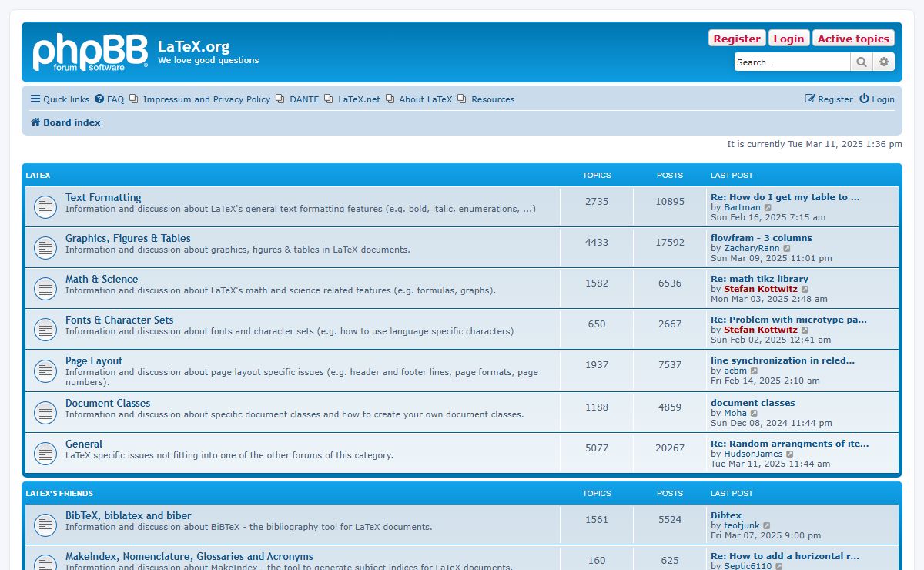Open the Resources link
The width and height of the screenshot is (924, 570).
[x=486, y=99]
